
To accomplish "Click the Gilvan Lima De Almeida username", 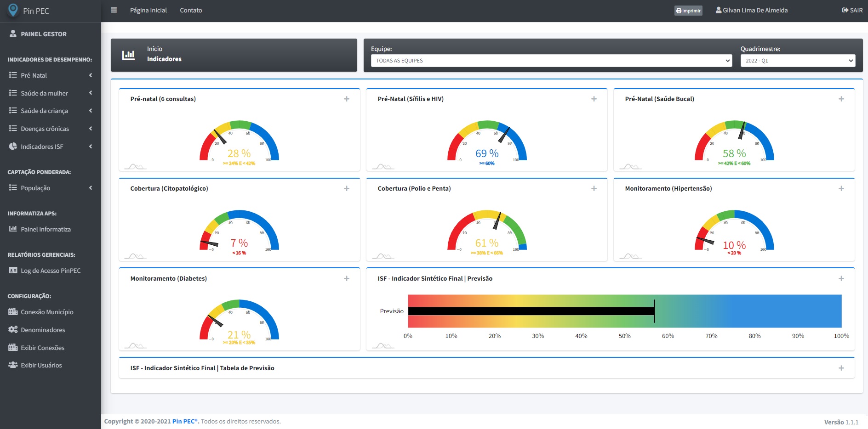I will pyautogui.click(x=755, y=10).
